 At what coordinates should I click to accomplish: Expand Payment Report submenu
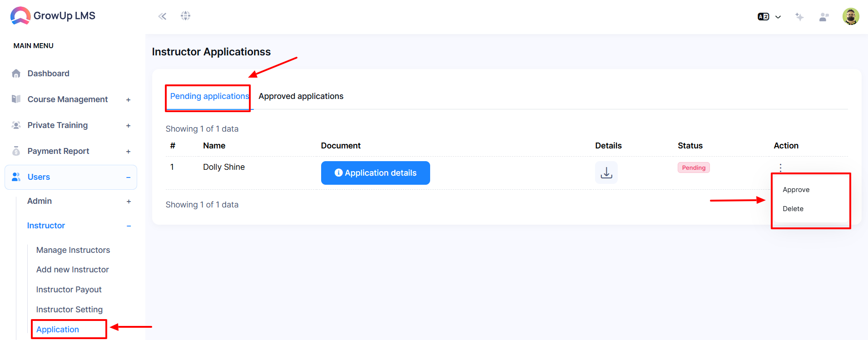(x=71, y=151)
